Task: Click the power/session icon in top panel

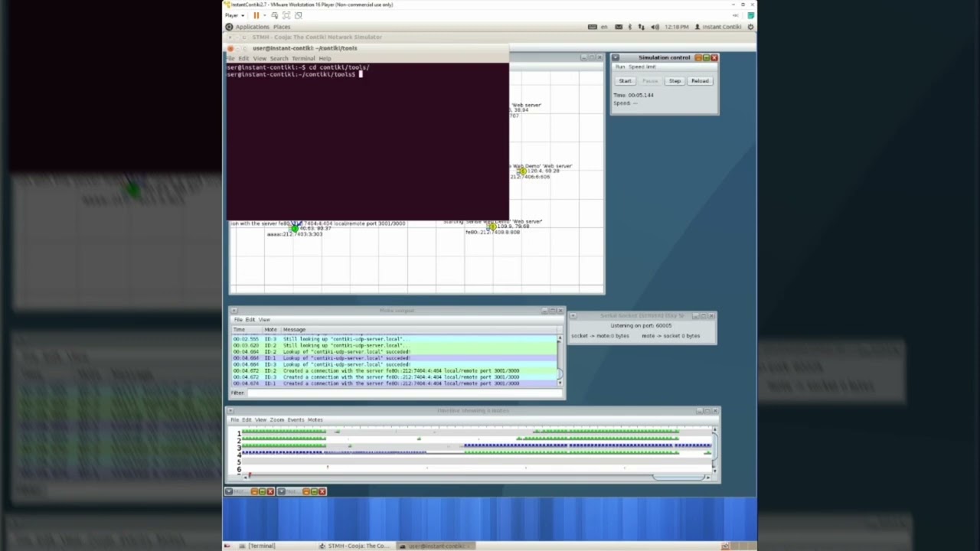Action: point(750,27)
